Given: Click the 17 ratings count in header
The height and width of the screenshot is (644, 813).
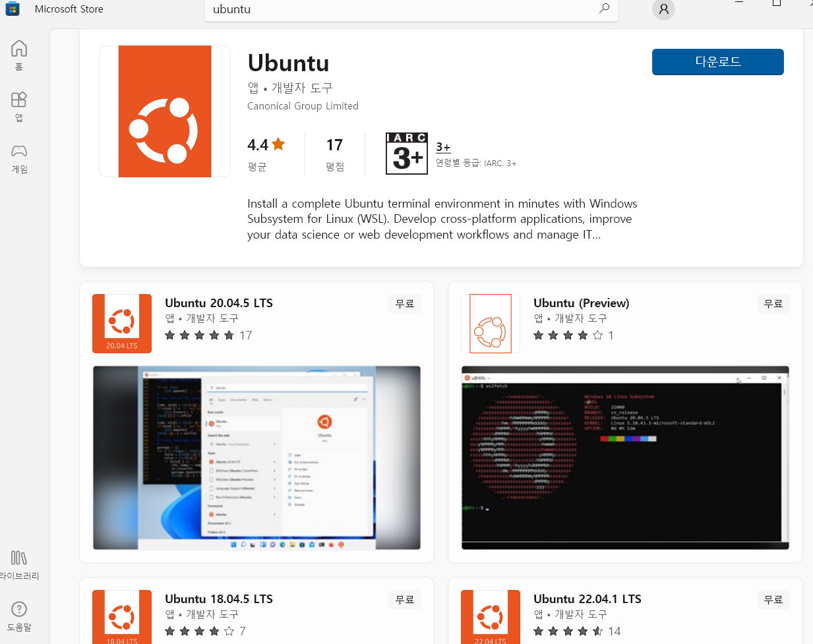Looking at the screenshot, I should (x=334, y=145).
